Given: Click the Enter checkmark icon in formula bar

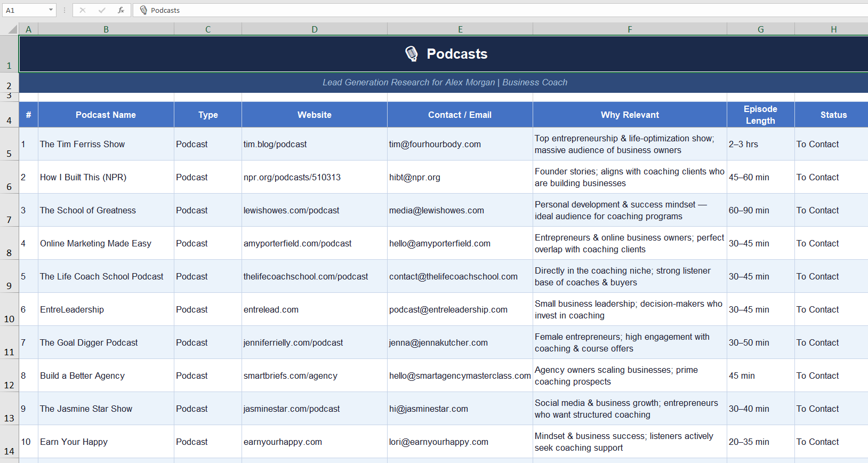Looking at the screenshot, I should tap(102, 10).
